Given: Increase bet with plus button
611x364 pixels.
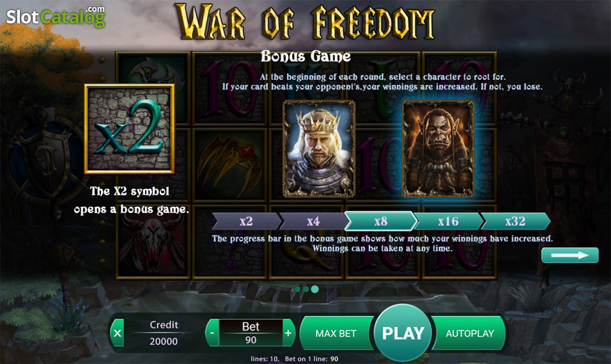Looking at the screenshot, I should tap(288, 333).
